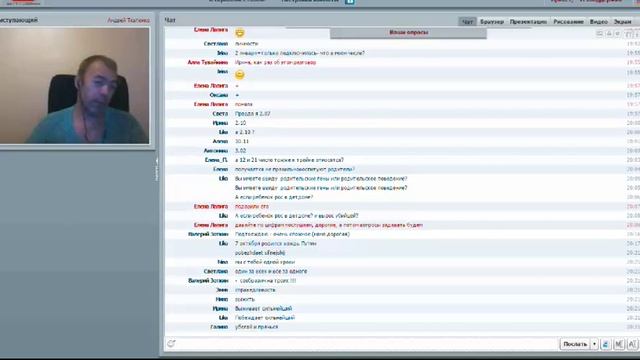This screenshot has width=640, height=360.
Task: Open the Презентации tab
Action: (x=528, y=22)
